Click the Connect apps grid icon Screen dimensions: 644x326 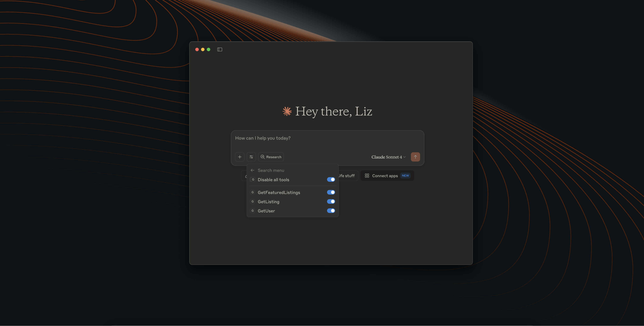tap(367, 176)
